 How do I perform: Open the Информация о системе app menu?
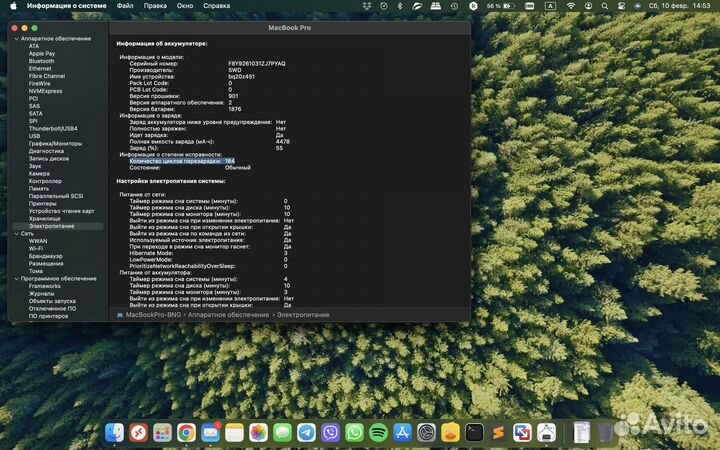[67, 6]
